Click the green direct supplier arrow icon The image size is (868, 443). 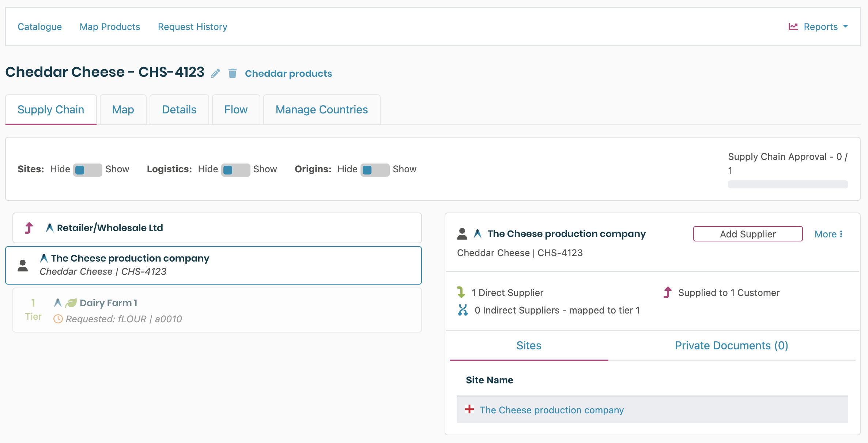461,292
